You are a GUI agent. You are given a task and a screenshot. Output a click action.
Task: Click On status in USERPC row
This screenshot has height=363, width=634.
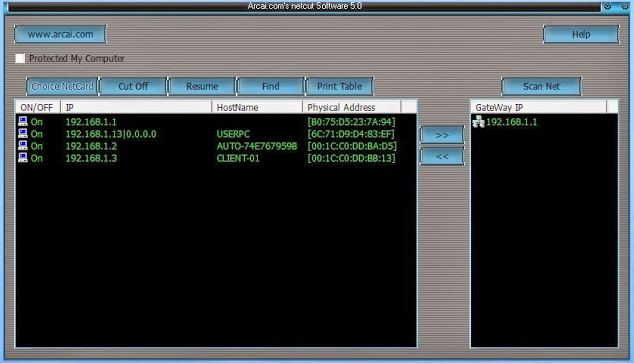click(36, 134)
